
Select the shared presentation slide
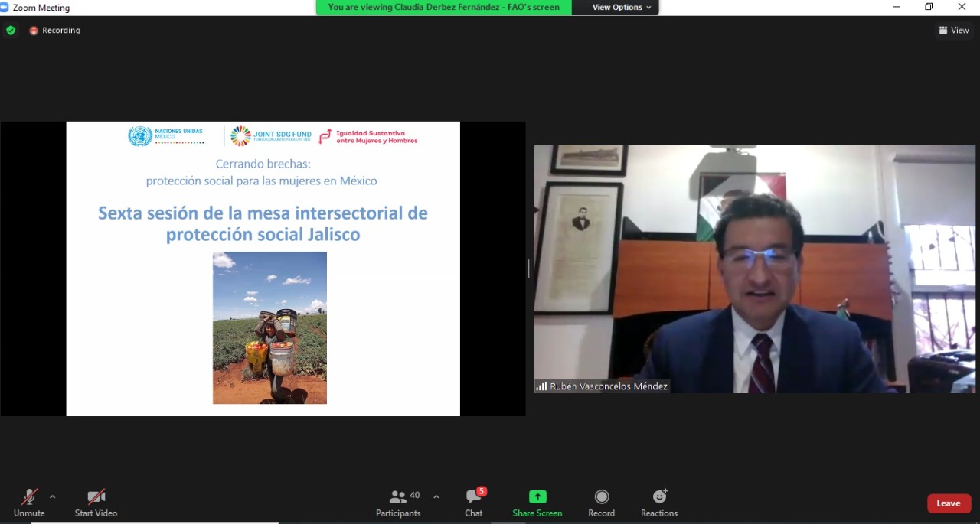(263, 269)
